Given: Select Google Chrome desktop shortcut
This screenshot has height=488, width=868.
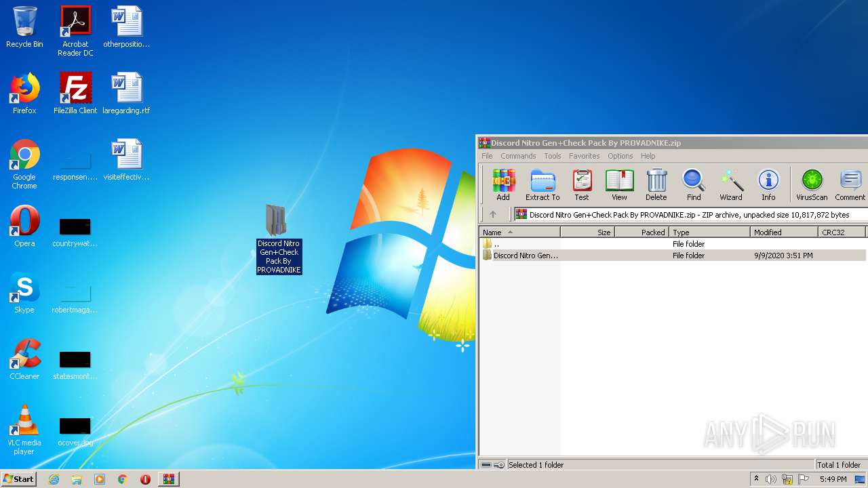Looking at the screenshot, I should (24, 164).
